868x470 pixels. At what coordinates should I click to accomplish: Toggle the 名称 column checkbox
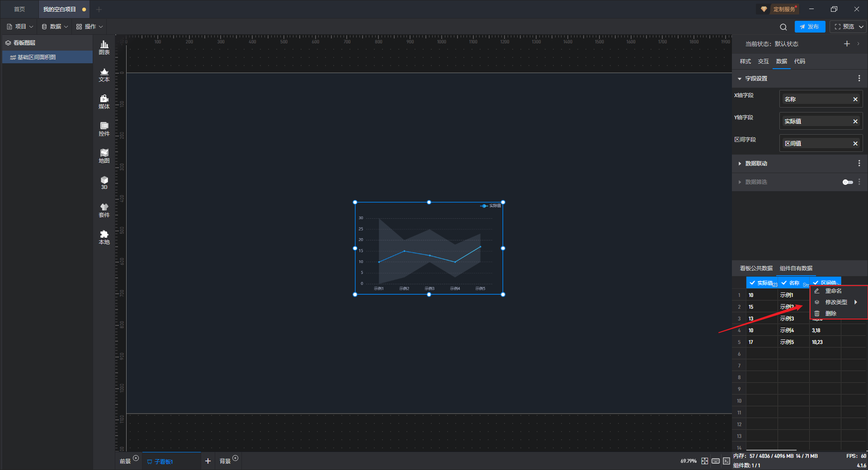point(784,283)
